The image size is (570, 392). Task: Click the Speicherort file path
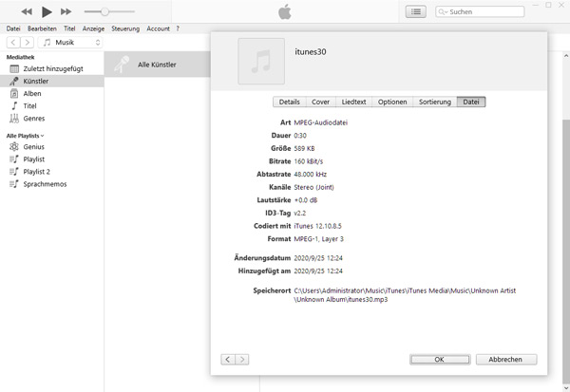coord(405,295)
